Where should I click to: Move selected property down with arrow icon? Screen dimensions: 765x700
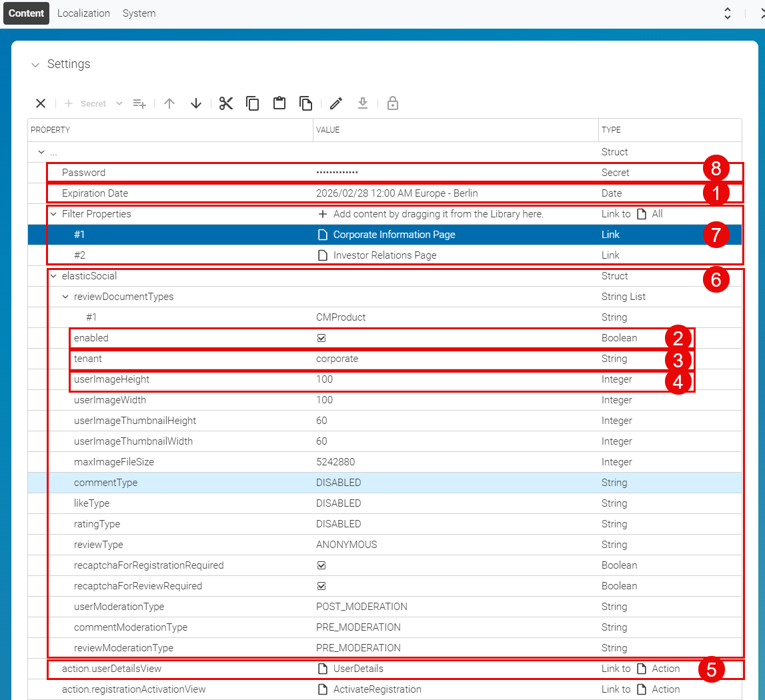tap(195, 103)
